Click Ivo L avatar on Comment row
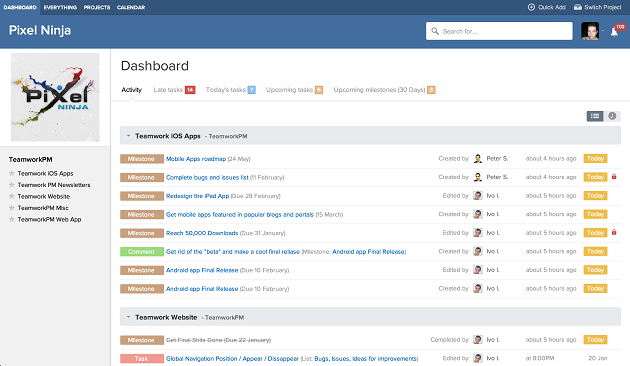The image size is (630, 366). click(x=478, y=251)
